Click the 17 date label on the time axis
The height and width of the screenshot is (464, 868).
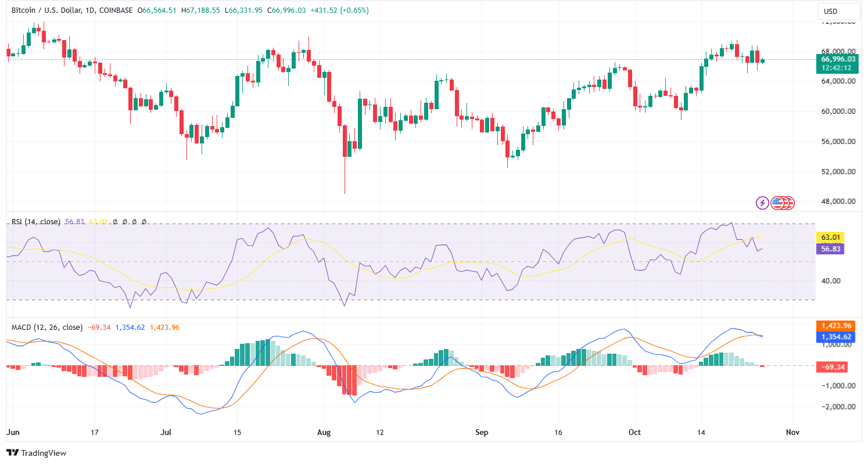[95, 433]
